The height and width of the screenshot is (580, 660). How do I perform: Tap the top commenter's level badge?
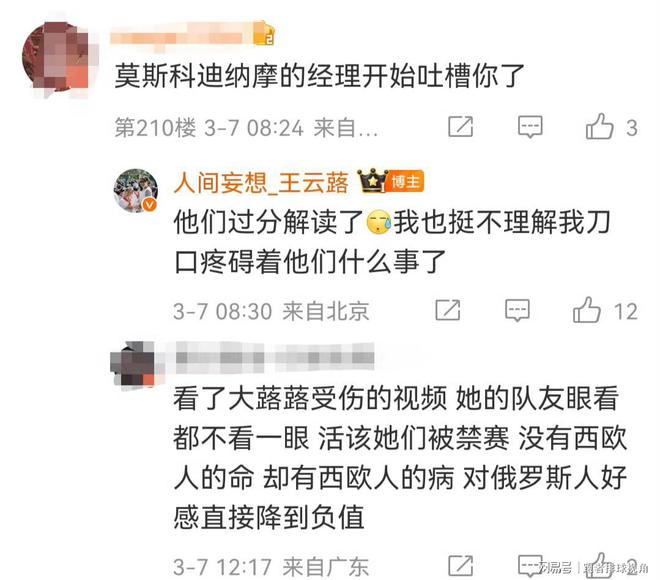point(264,35)
